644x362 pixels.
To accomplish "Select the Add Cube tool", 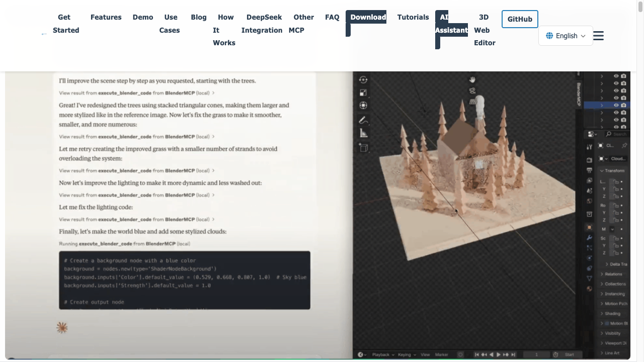I will point(363,147).
